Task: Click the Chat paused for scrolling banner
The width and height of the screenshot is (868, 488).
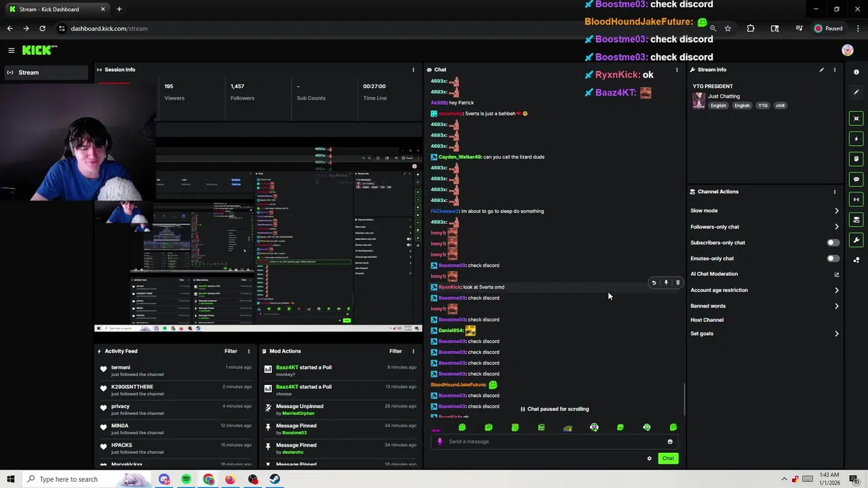Action: [x=555, y=409]
